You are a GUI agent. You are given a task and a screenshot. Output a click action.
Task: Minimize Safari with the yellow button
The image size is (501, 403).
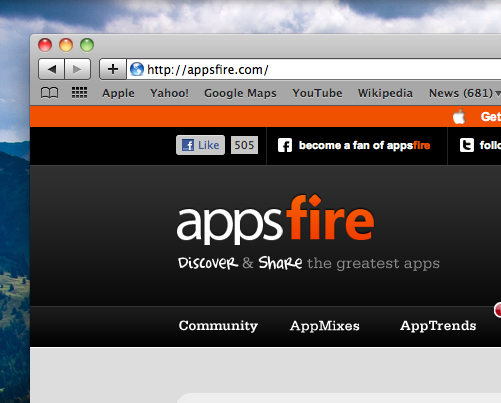(x=66, y=45)
